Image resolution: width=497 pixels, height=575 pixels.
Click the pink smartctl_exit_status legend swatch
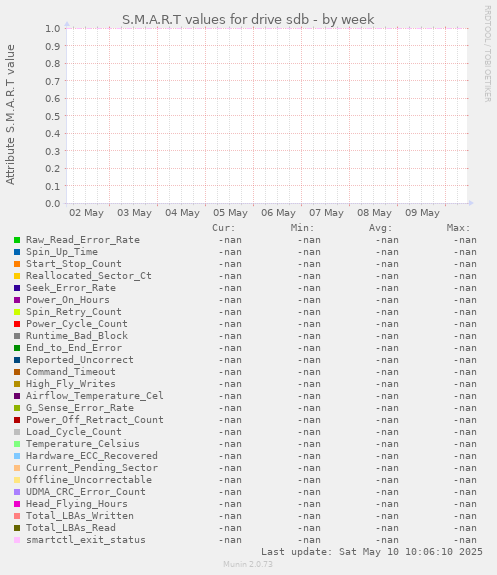point(17,540)
